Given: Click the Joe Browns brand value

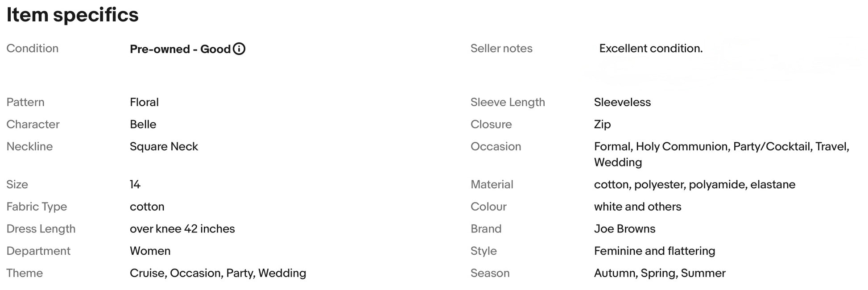Looking at the screenshot, I should (624, 229).
